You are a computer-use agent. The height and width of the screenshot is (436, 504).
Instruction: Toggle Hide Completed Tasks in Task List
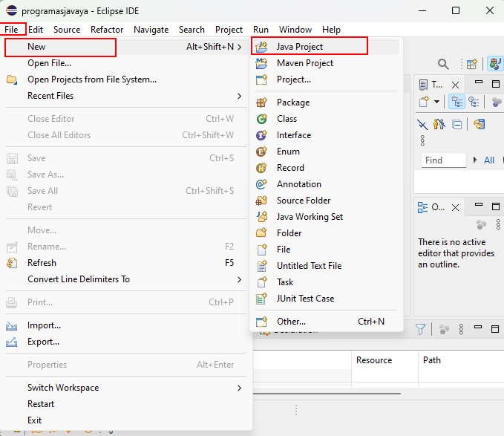tap(422, 125)
